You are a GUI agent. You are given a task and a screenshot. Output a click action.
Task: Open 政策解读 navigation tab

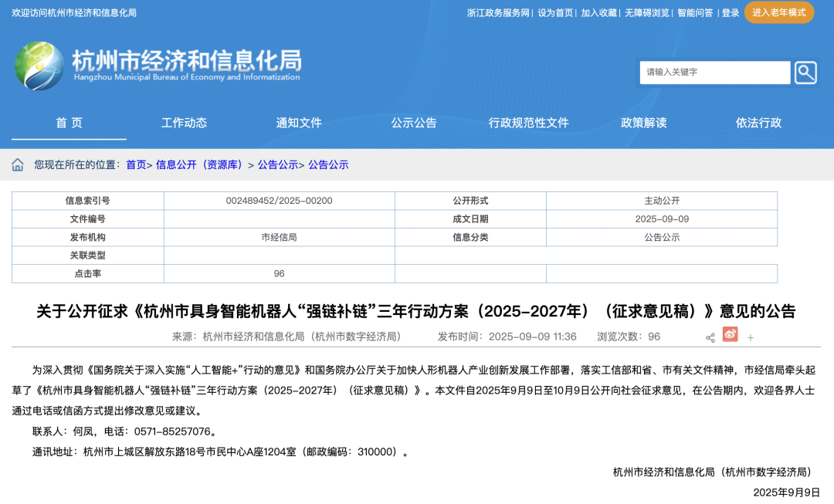point(643,123)
